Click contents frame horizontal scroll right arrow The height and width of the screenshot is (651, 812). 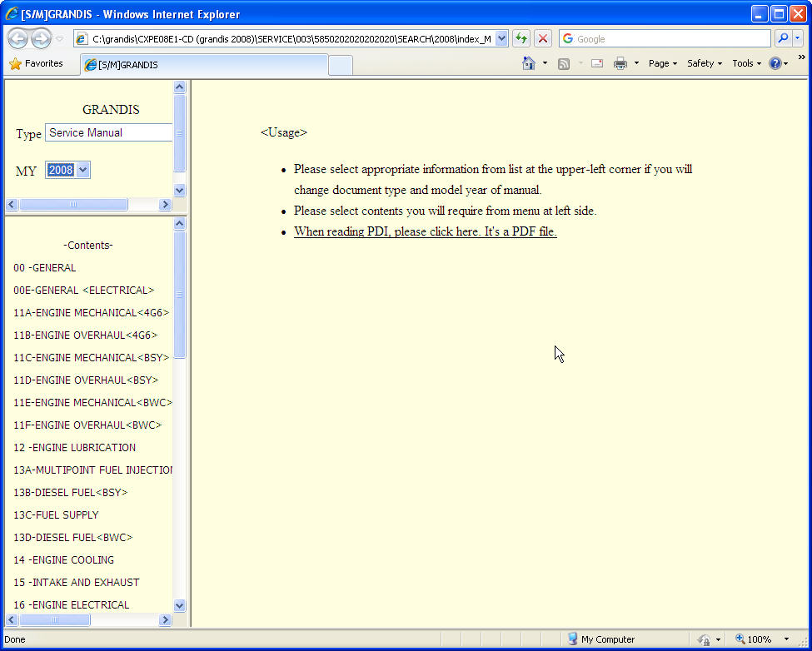(x=165, y=619)
